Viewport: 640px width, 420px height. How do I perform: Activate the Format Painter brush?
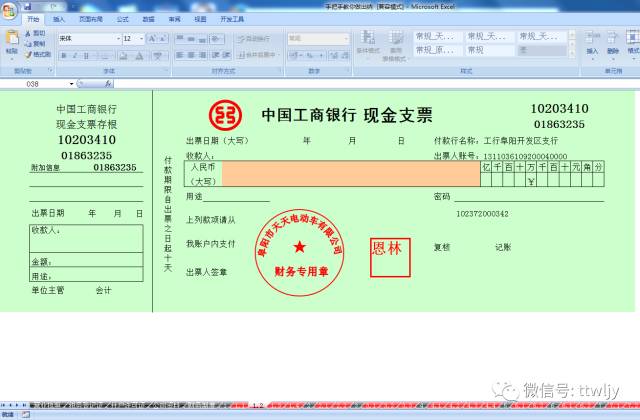(28, 54)
